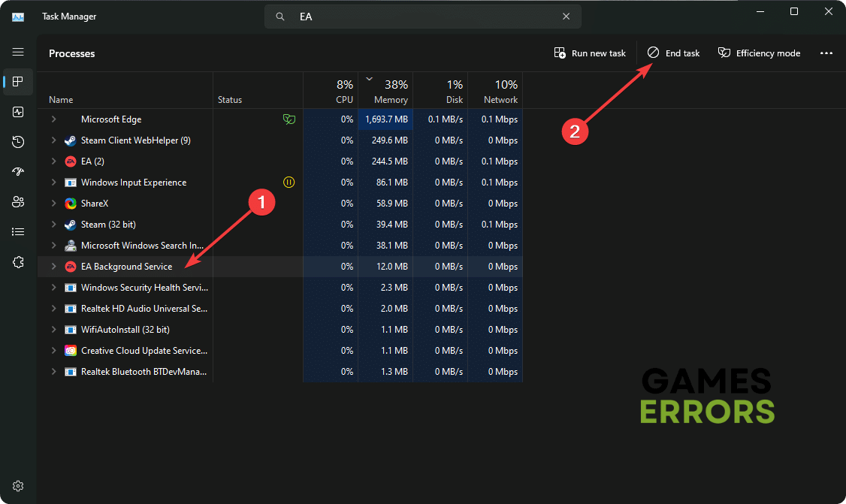
Task: Open App history sidebar icon
Action: click(18, 142)
